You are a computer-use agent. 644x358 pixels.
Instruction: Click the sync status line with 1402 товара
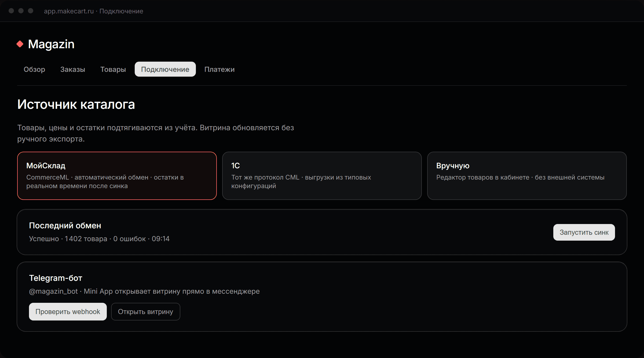(99, 239)
